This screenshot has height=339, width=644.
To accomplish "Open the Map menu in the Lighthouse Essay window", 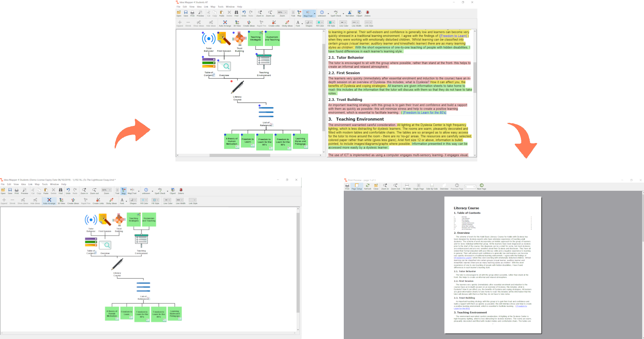I will click(37, 184).
